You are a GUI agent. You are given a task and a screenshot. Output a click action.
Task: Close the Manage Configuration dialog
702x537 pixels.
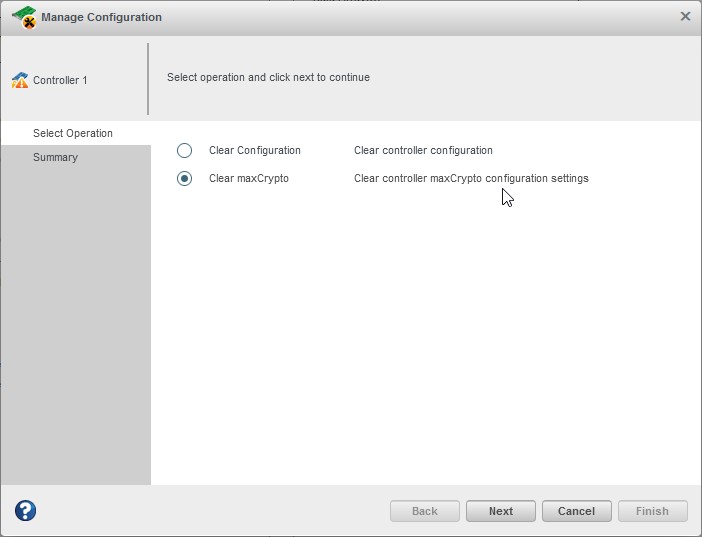click(x=685, y=16)
